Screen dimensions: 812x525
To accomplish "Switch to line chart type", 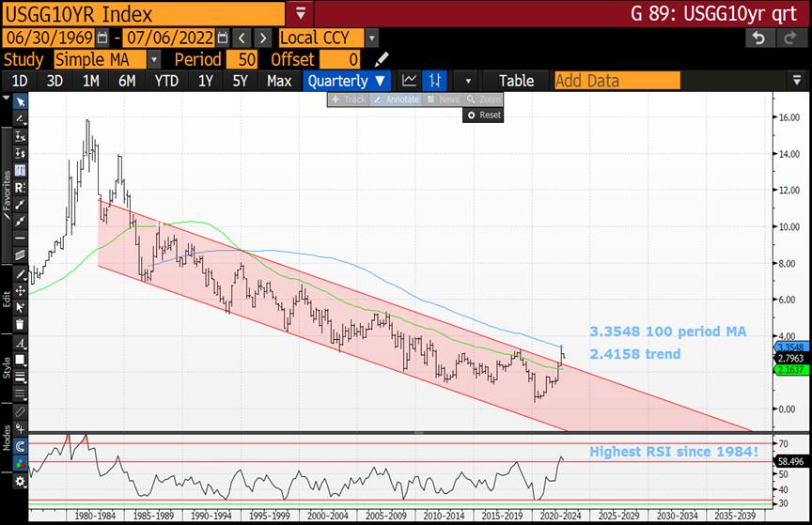I will pyautogui.click(x=409, y=81).
